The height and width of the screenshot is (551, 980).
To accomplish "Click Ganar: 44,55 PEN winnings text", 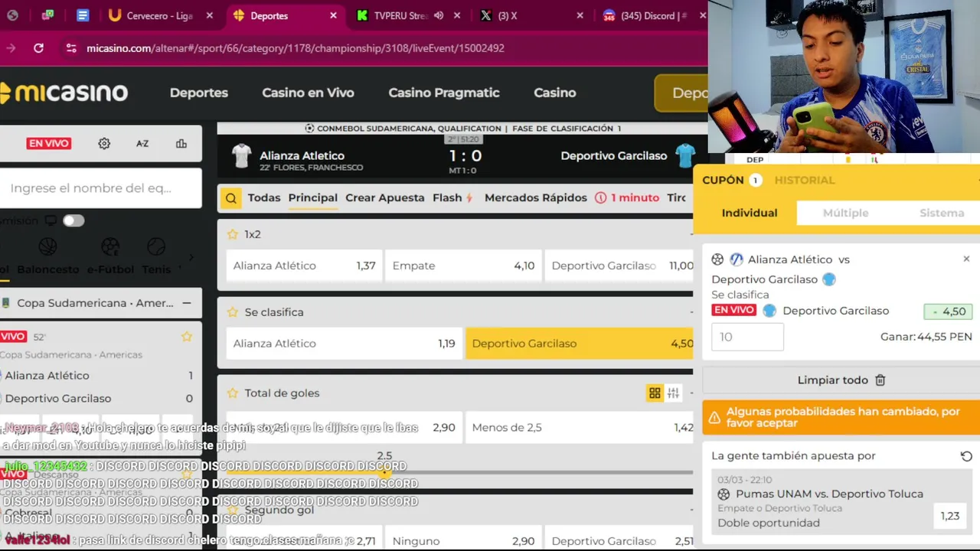I will [926, 337].
